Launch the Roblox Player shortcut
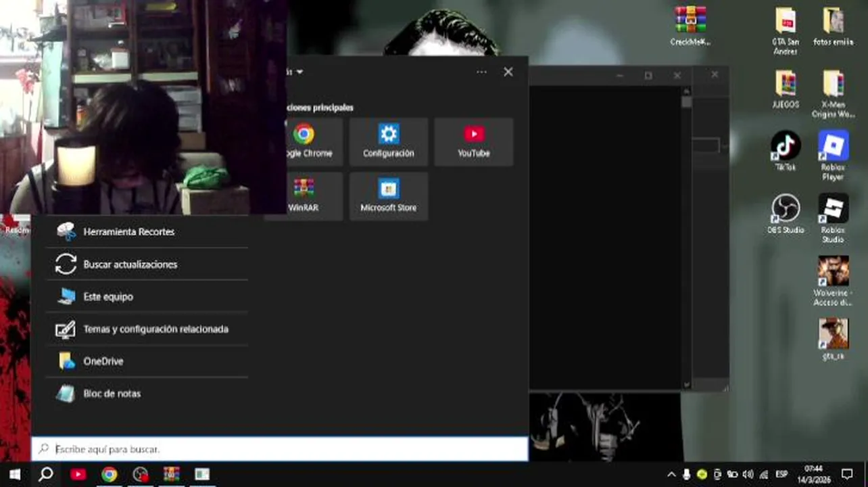This screenshot has width=868, height=487. point(833,156)
